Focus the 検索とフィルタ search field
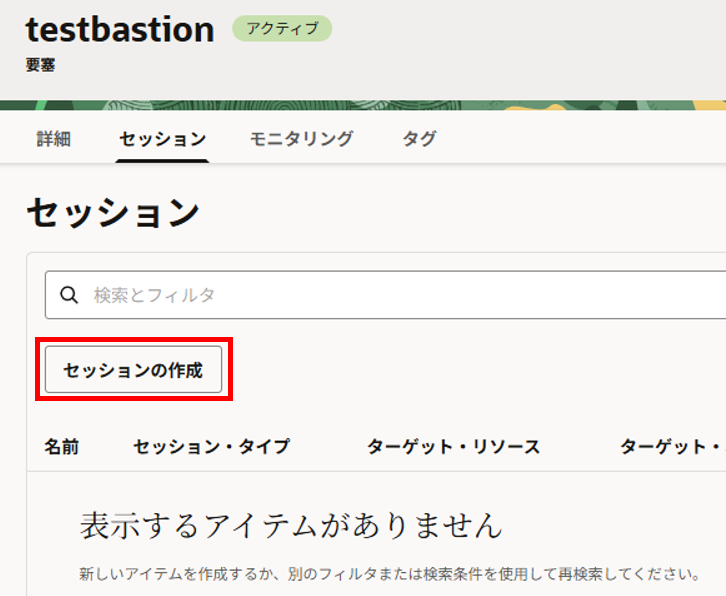 pos(400,295)
